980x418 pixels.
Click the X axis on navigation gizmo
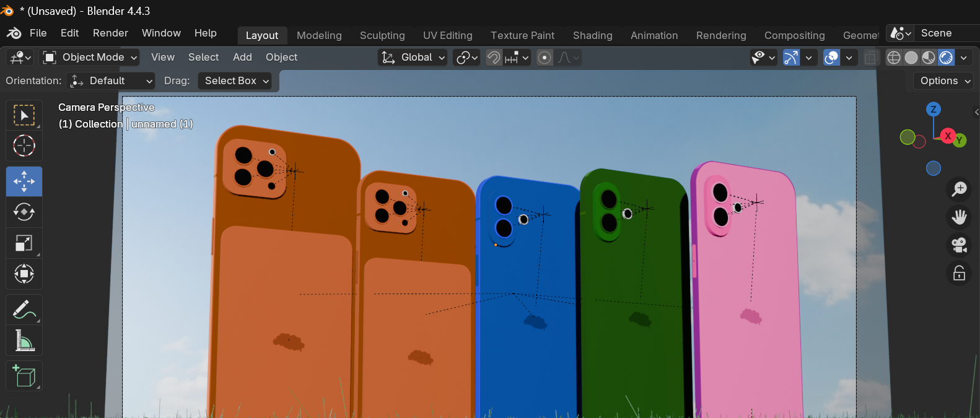point(948,136)
